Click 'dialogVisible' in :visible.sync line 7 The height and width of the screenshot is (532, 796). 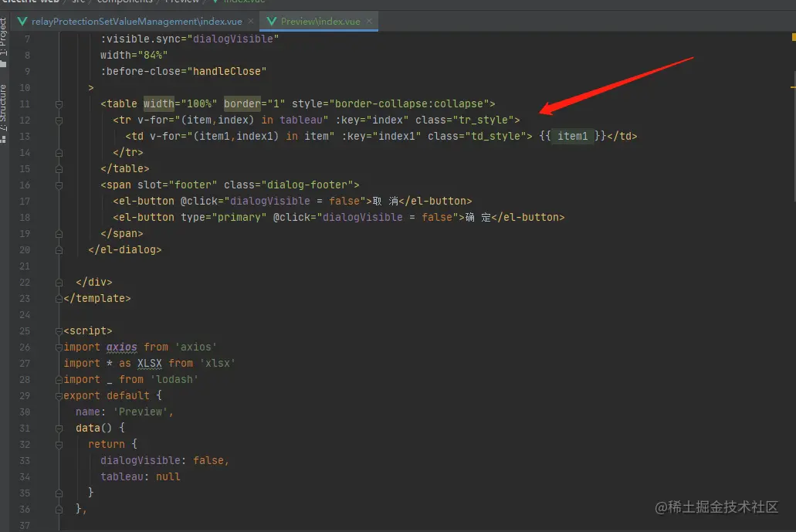coord(233,39)
